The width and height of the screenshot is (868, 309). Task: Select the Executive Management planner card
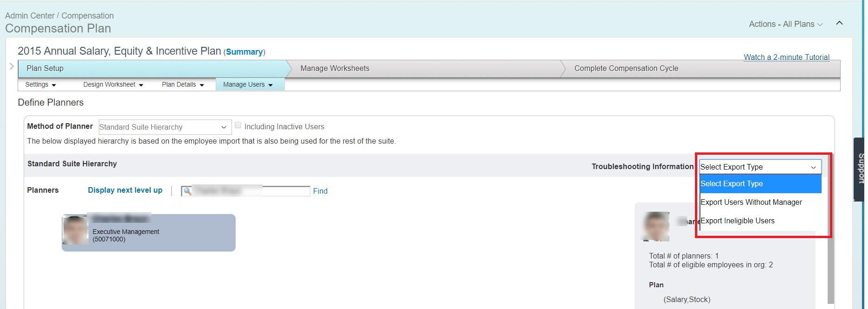pos(148,233)
